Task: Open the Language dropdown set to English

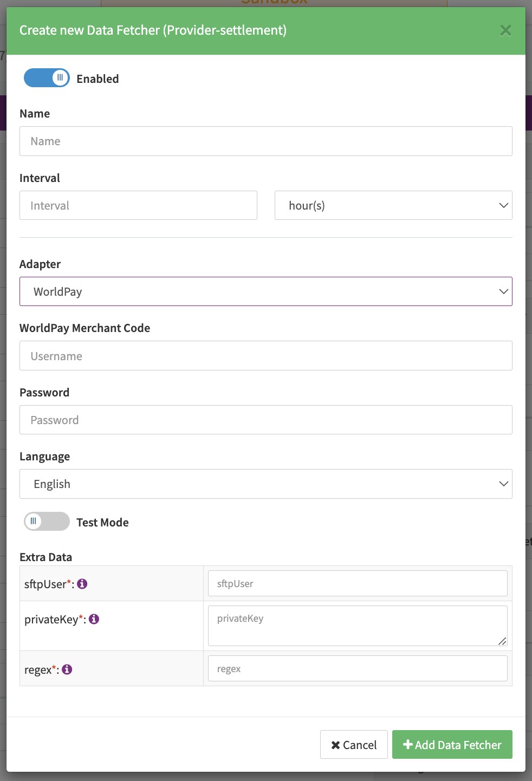Action: point(265,484)
